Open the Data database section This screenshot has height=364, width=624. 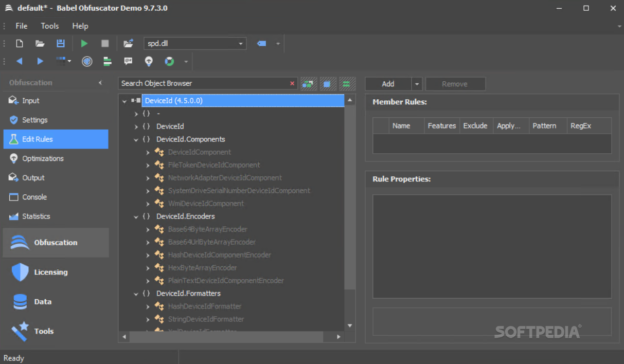(x=20, y=302)
